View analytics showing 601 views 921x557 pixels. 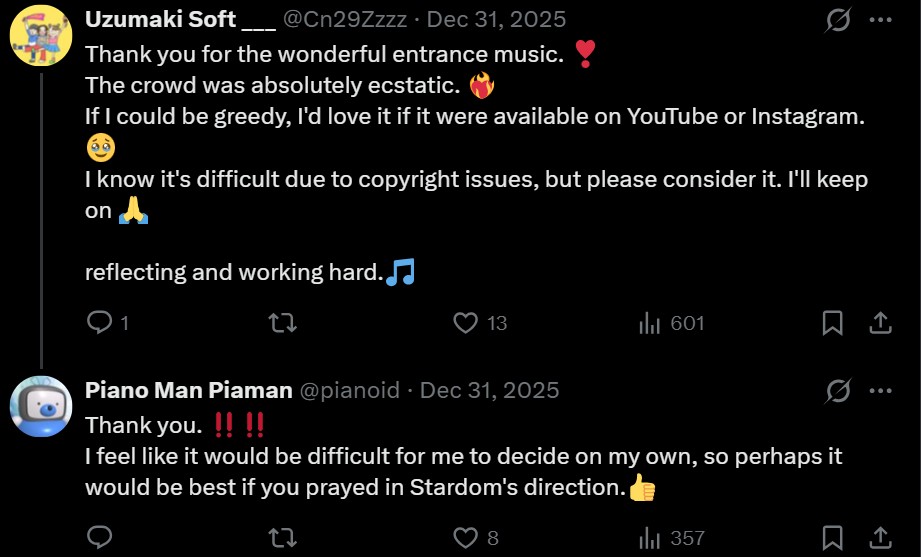(x=650, y=323)
